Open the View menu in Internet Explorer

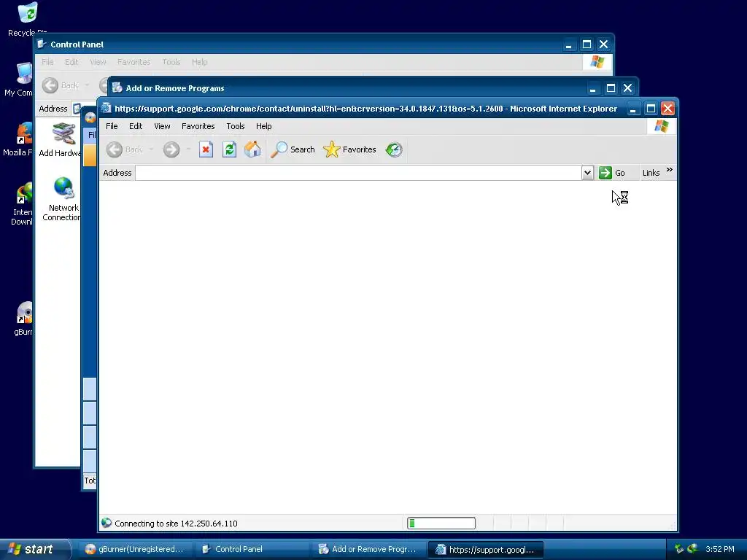(162, 126)
